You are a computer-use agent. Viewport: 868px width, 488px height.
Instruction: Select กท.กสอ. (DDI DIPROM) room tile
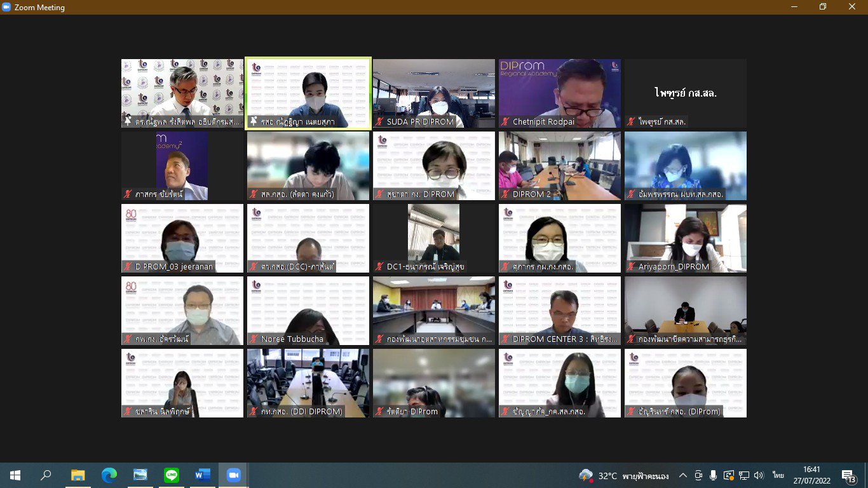coord(308,383)
